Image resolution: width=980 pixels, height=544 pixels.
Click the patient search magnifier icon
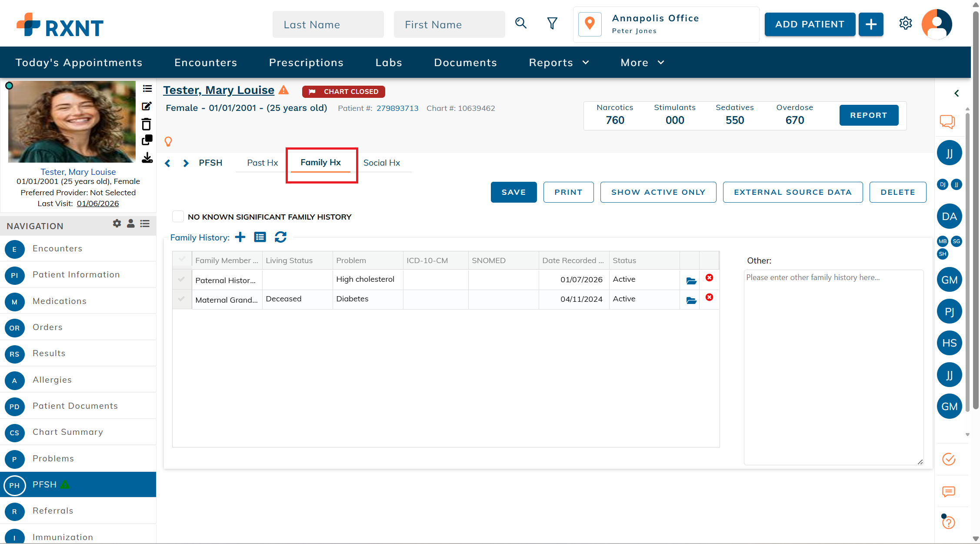pyautogui.click(x=520, y=23)
